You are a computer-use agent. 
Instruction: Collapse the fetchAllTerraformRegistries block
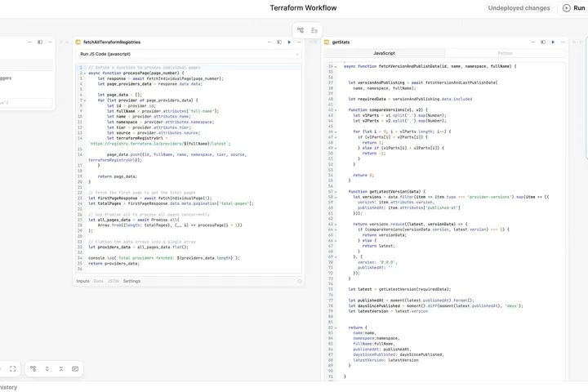269,42
